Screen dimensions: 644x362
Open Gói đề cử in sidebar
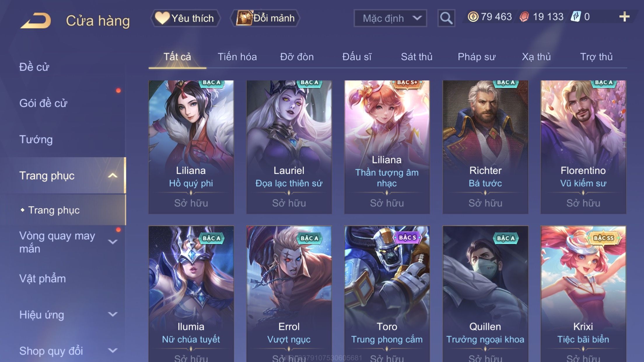pyautogui.click(x=43, y=103)
